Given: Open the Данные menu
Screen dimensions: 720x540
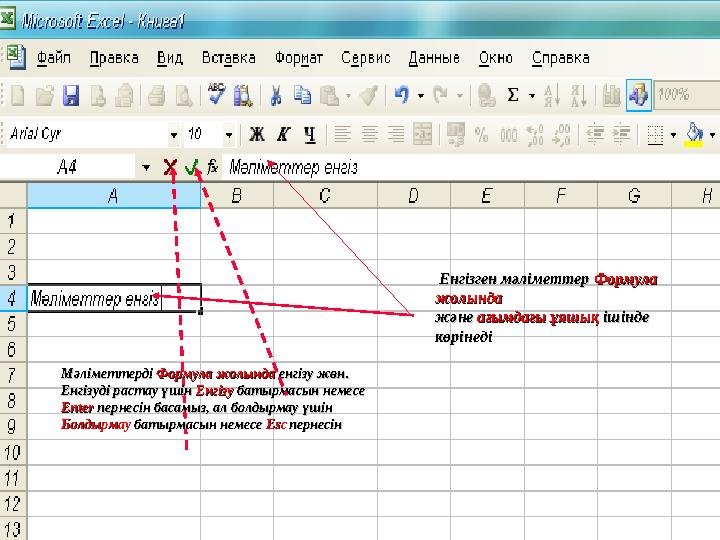Looking at the screenshot, I should pyautogui.click(x=434, y=58).
